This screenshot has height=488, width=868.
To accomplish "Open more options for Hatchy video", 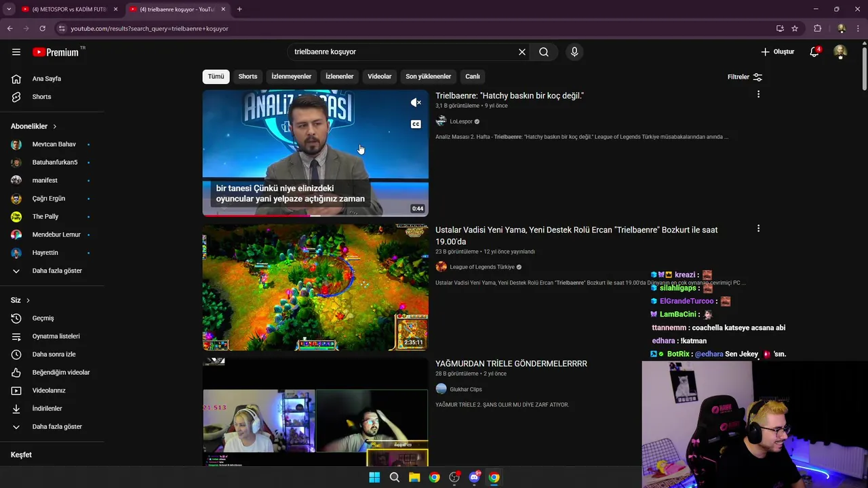I will click(x=758, y=94).
